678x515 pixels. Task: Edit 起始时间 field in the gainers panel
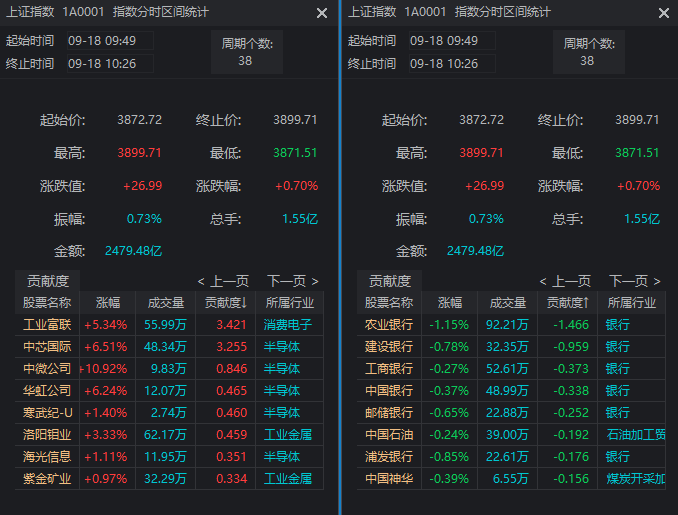coord(110,41)
